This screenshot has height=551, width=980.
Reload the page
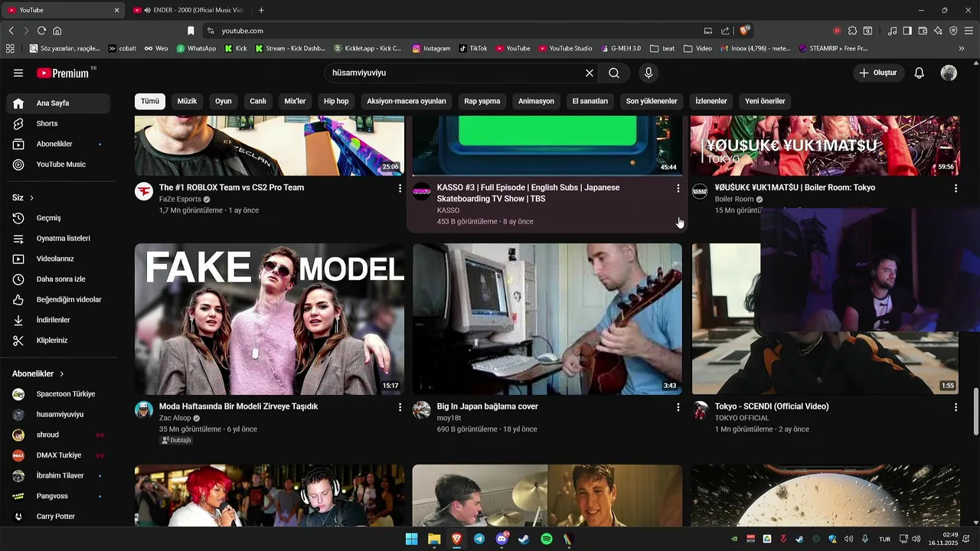pos(41,31)
